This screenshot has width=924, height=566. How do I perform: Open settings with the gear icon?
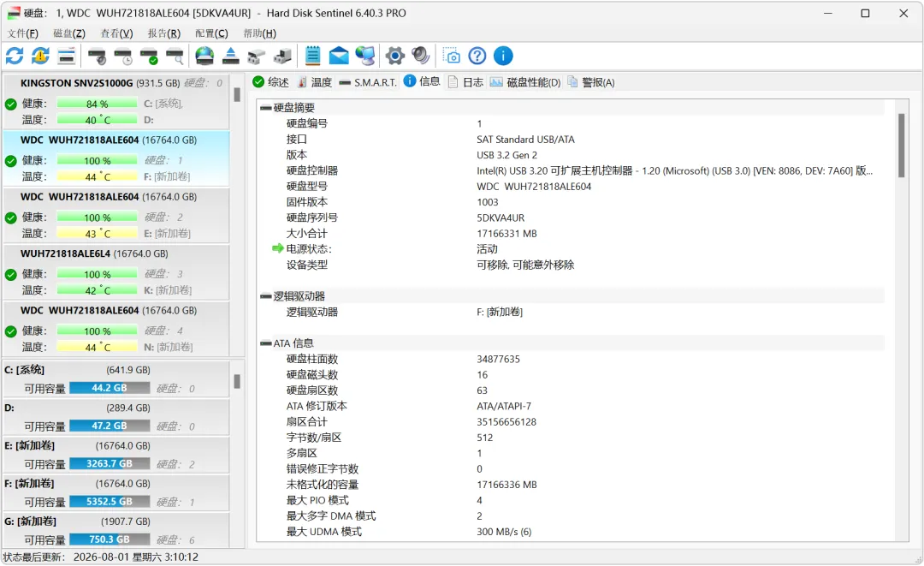394,57
